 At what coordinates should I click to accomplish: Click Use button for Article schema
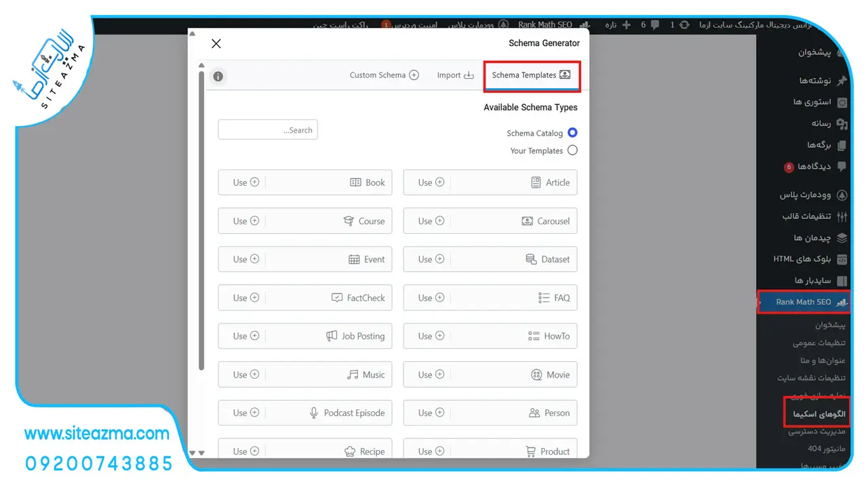click(x=431, y=182)
